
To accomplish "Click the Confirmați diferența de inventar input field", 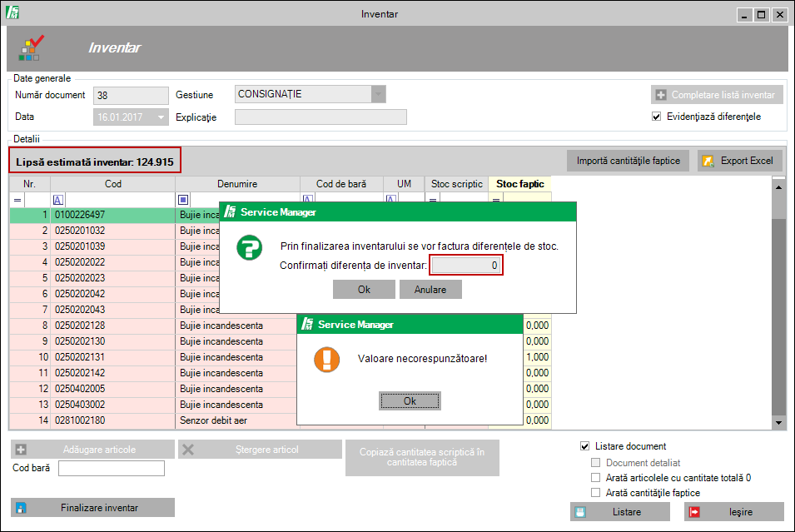I will click(x=466, y=266).
